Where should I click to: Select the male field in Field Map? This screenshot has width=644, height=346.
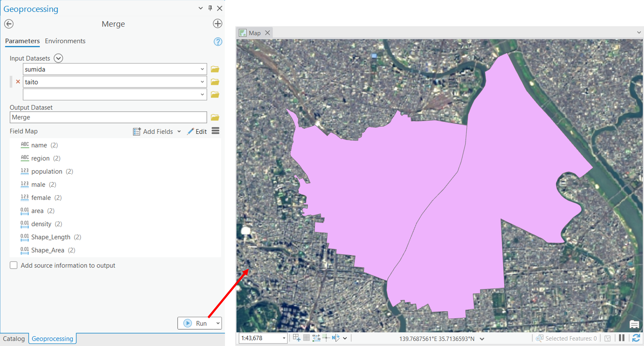coord(38,185)
